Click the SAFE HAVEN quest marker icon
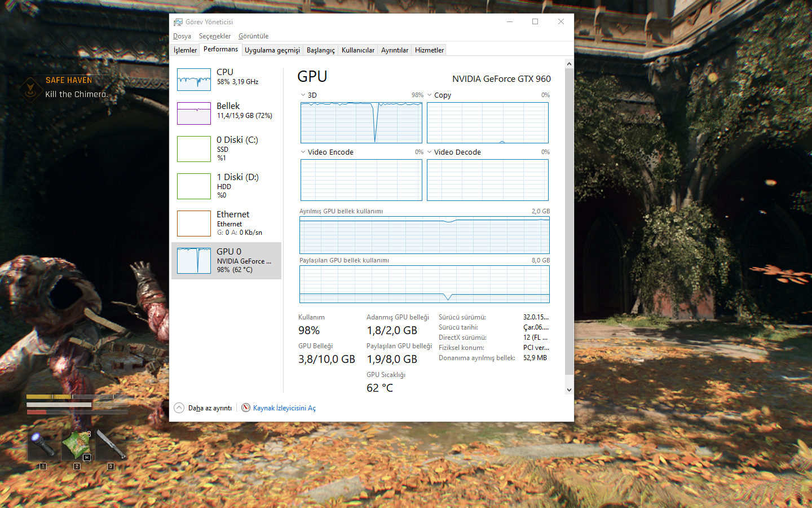The height and width of the screenshot is (508, 812). click(x=30, y=89)
